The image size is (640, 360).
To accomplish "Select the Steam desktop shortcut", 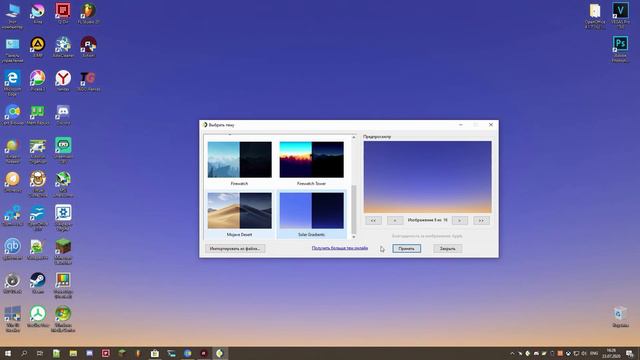I will point(38,283).
